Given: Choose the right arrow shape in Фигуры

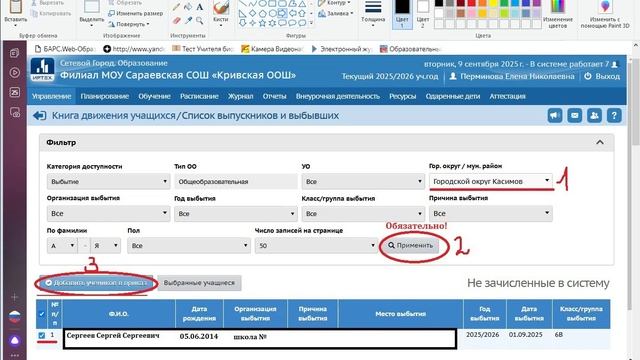Looking at the screenshot, I should [282, 13].
